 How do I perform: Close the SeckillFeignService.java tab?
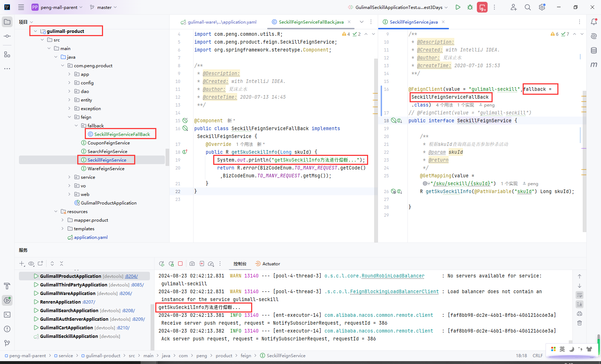click(443, 22)
